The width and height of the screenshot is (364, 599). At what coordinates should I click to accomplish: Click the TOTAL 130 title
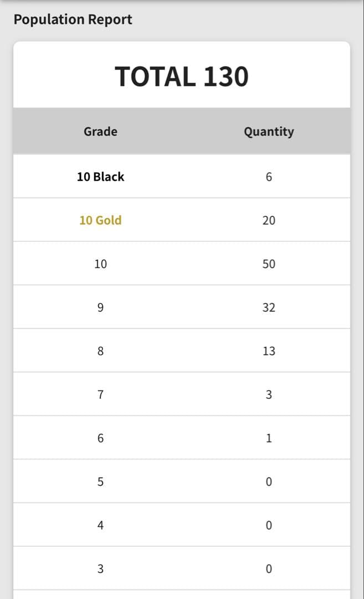coord(182,77)
